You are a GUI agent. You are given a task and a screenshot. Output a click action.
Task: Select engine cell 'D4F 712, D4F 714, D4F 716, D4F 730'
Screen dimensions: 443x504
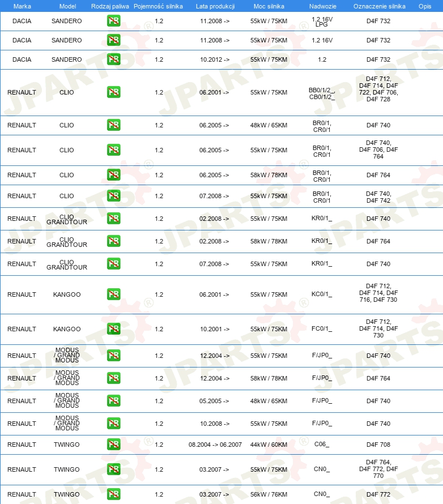[x=378, y=293]
